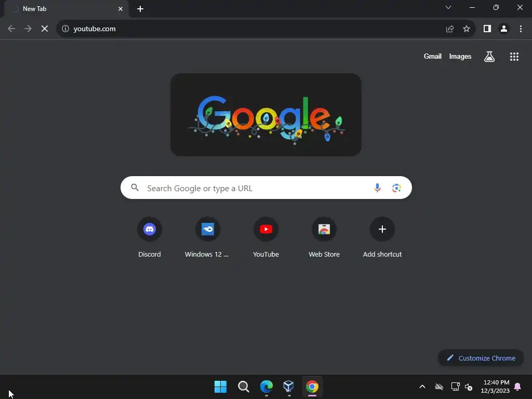Image resolution: width=532 pixels, height=399 pixels.
Task: Stop loading the page
Action: point(45,29)
